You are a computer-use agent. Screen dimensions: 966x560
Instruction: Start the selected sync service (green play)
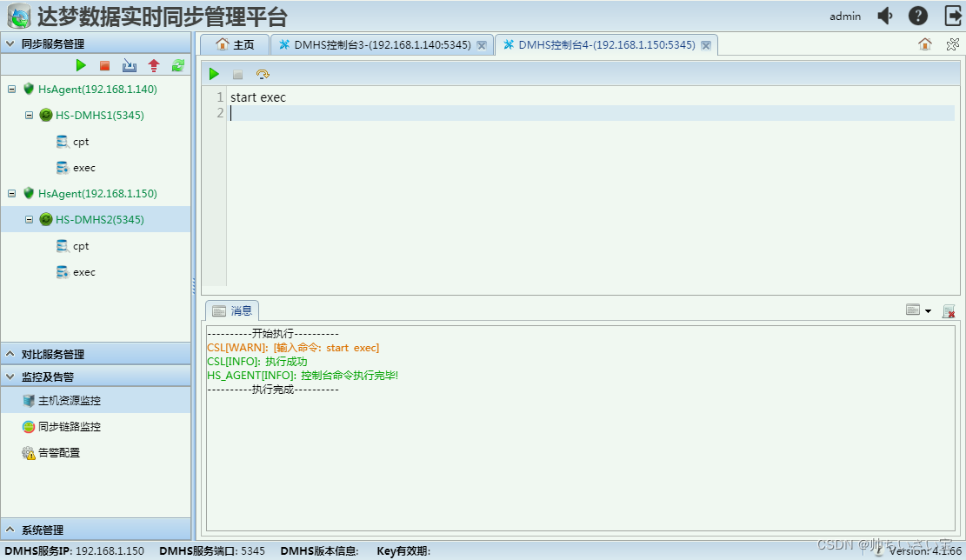81,65
